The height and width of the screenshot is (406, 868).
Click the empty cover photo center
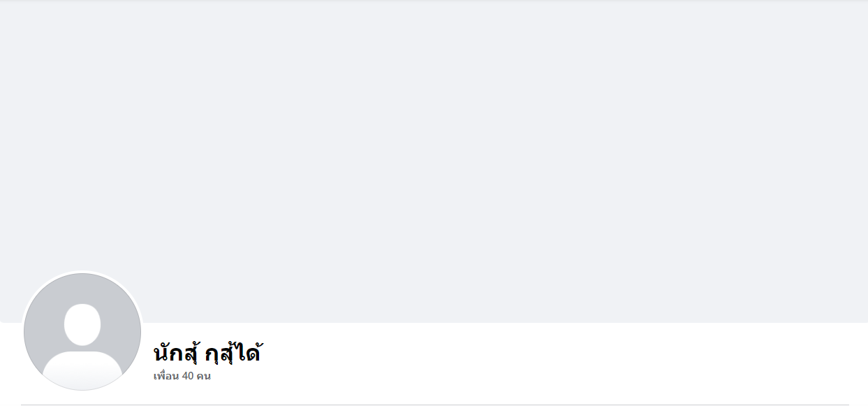pyautogui.click(x=434, y=162)
